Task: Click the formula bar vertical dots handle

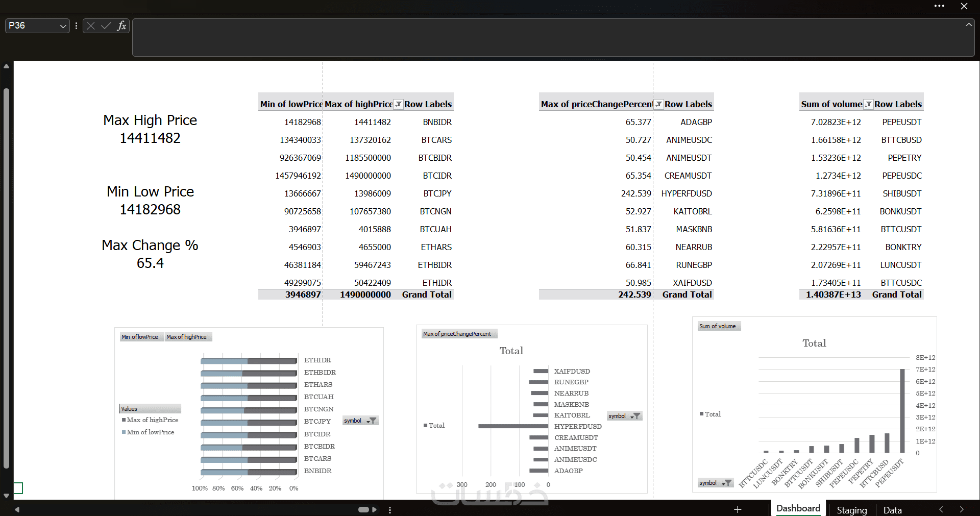Action: (76, 26)
